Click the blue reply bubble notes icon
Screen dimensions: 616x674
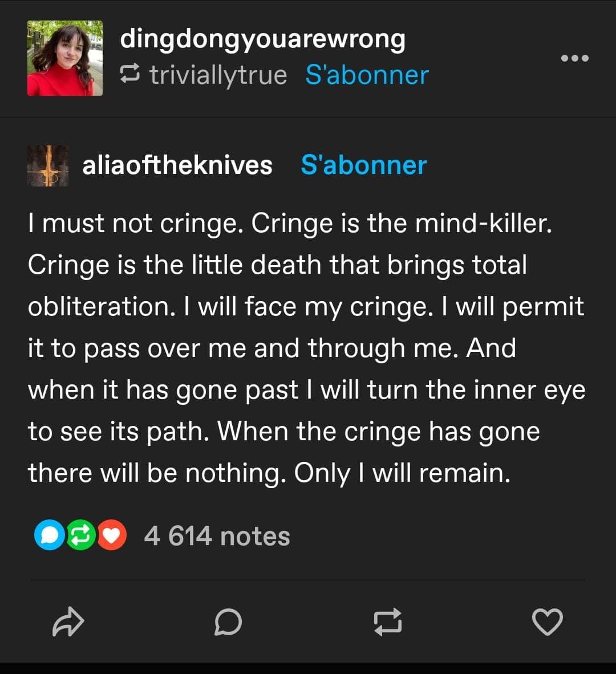point(49,535)
